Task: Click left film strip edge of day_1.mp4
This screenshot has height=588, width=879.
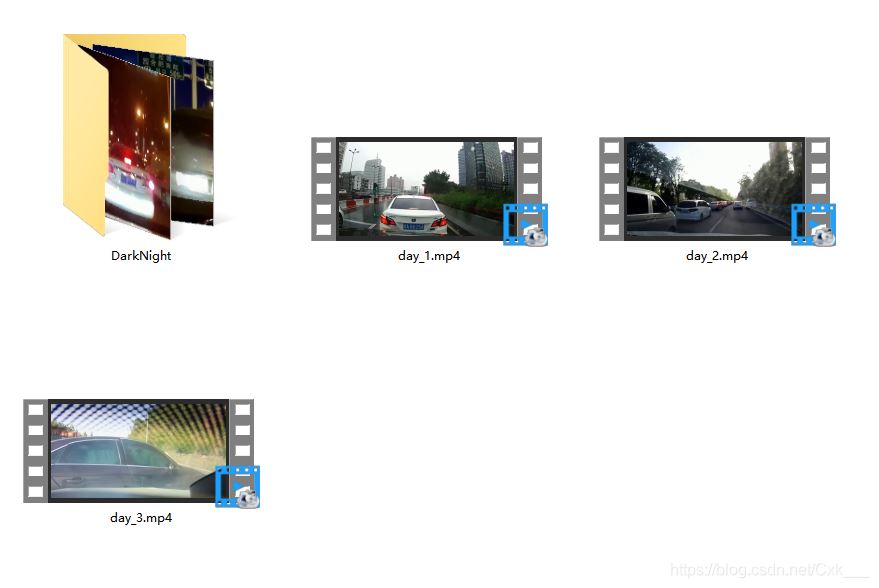Action: pyautogui.click(x=323, y=188)
